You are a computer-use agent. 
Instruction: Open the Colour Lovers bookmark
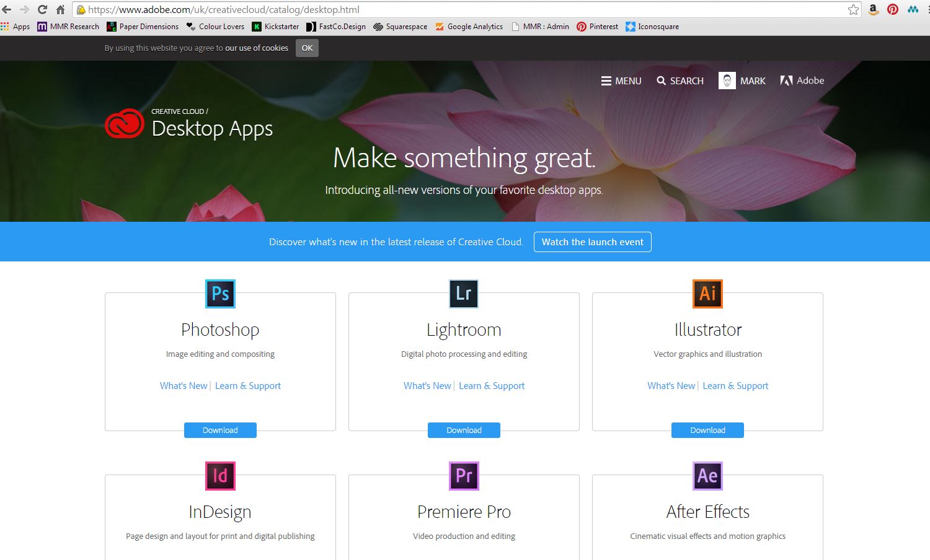pos(215,27)
